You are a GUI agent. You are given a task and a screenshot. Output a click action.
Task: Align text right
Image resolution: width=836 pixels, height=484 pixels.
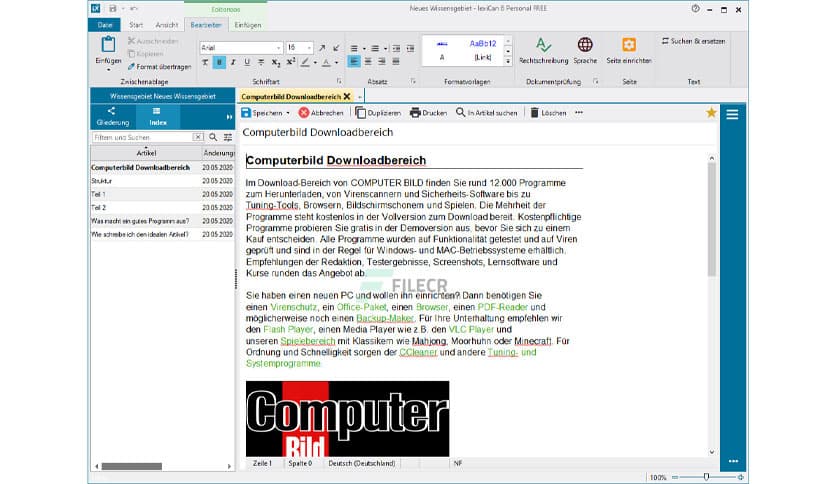[x=382, y=62]
